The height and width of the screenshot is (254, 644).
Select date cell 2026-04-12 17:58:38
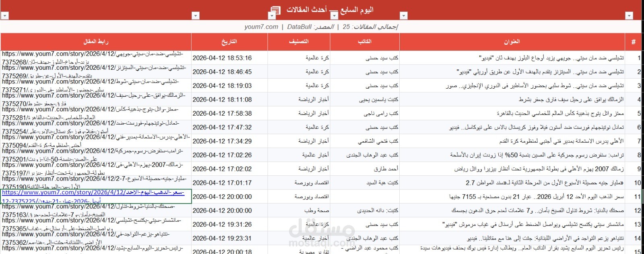point(229,113)
